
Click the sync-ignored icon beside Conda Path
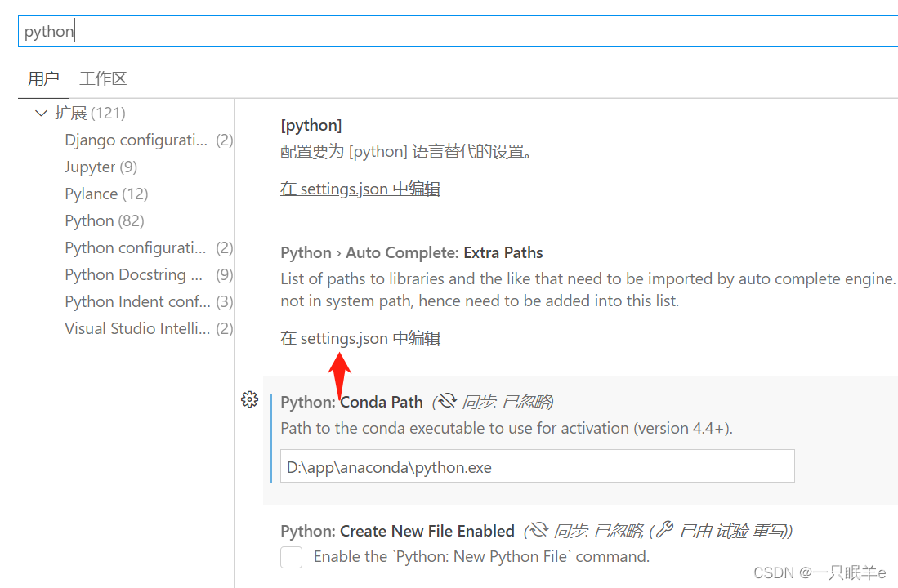point(447,400)
